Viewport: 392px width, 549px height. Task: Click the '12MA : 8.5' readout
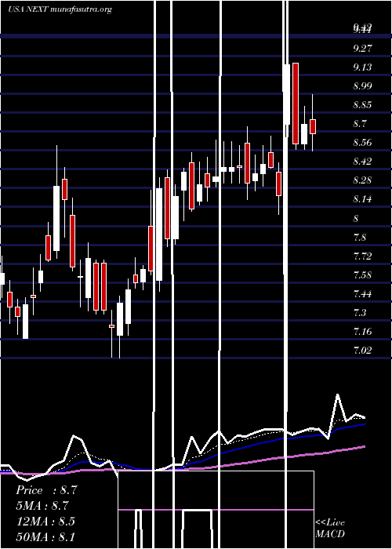(45, 521)
